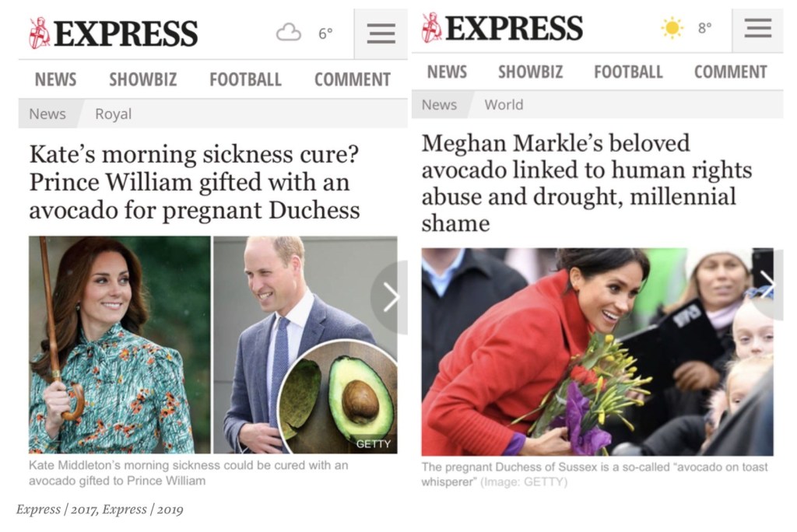Screen dimensions: 797x532
Task: Click the Express crusader logo on the right page
Action: [x=431, y=29]
